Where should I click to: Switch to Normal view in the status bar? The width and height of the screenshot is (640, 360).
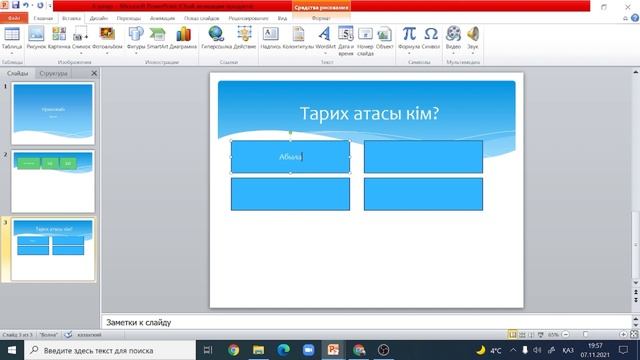(512, 335)
